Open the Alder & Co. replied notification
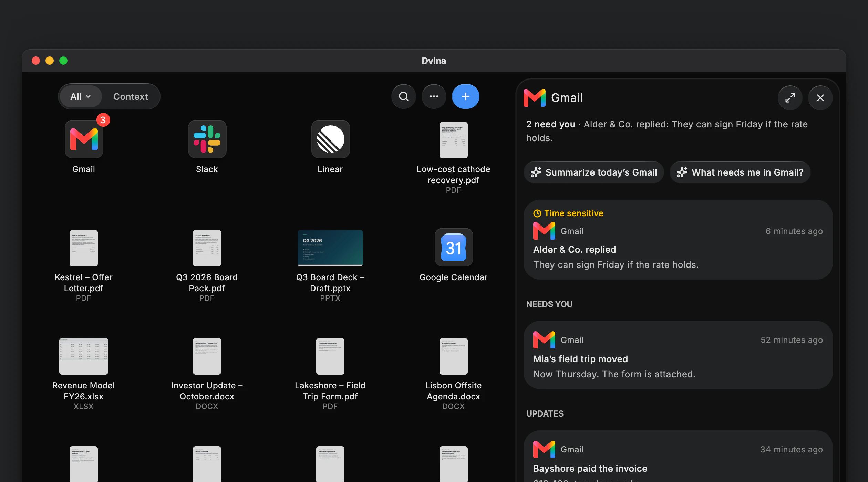This screenshot has height=482, width=868. (678, 240)
